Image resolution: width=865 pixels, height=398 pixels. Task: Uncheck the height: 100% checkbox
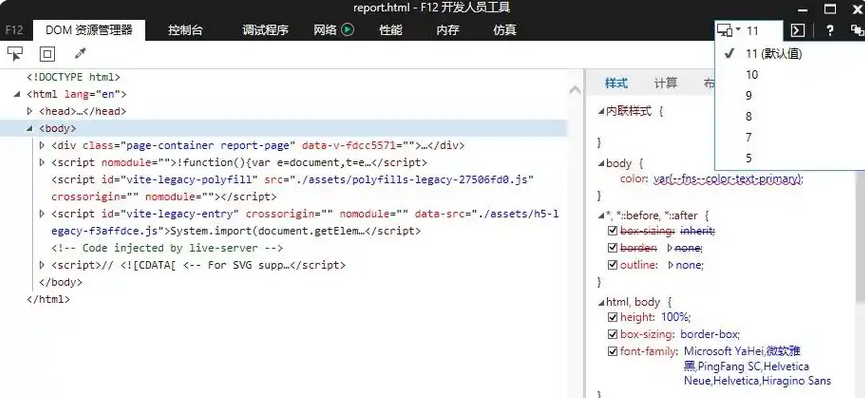click(x=612, y=317)
